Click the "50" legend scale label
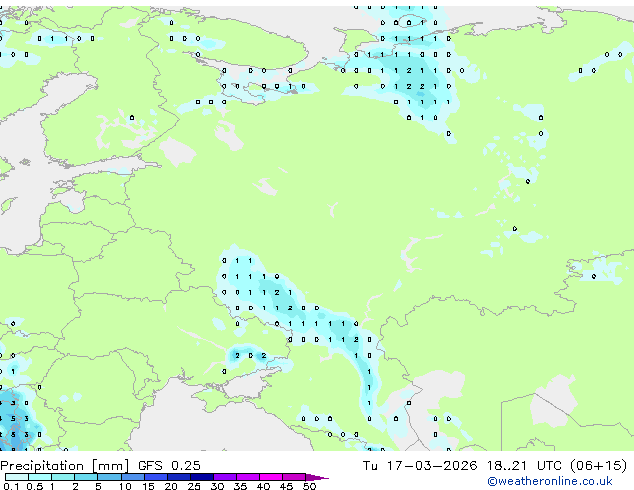The width and height of the screenshot is (634, 490). [309, 486]
